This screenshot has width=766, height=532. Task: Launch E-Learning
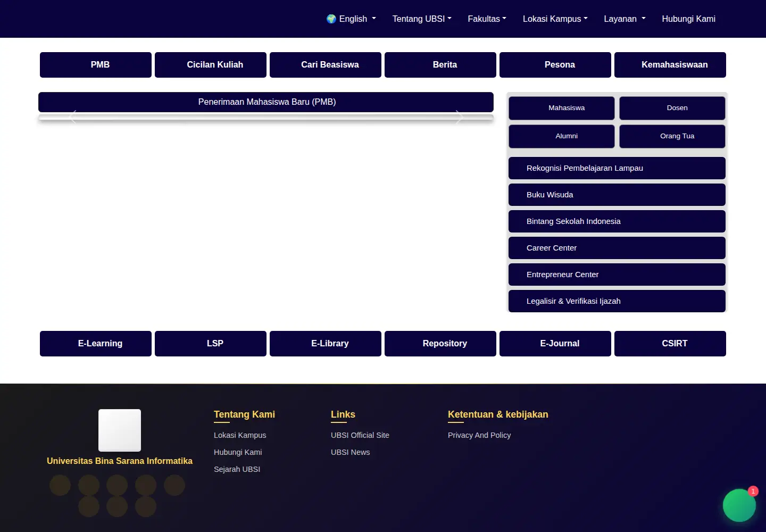pyautogui.click(x=96, y=344)
